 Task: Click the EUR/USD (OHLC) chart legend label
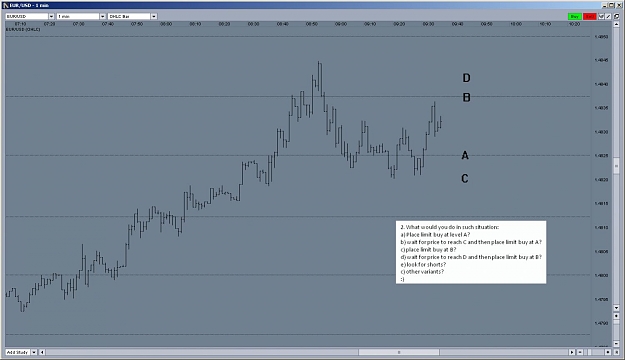click(x=23, y=30)
